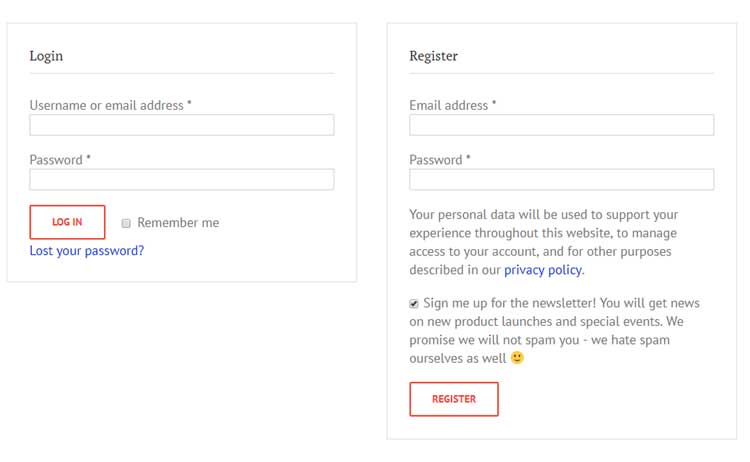Click the smiley emoji after newsletter text
The height and width of the screenshot is (462, 750).
pyautogui.click(x=517, y=358)
